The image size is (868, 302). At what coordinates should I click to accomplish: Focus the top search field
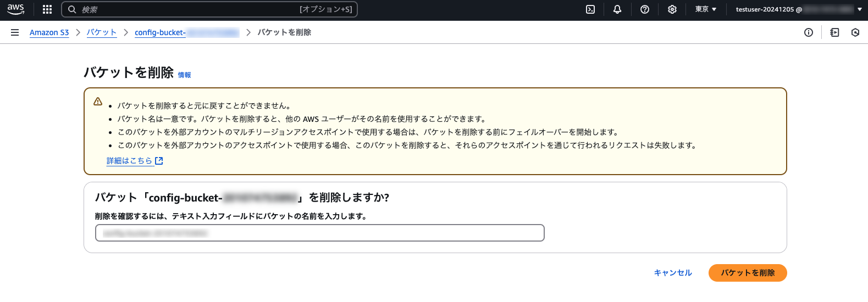[209, 9]
